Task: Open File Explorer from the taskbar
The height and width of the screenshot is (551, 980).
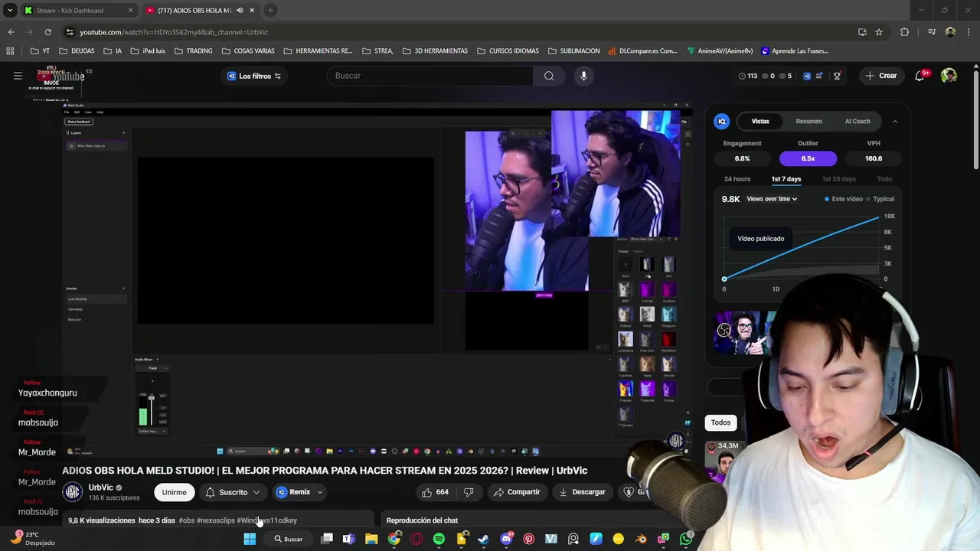Action: (x=371, y=539)
